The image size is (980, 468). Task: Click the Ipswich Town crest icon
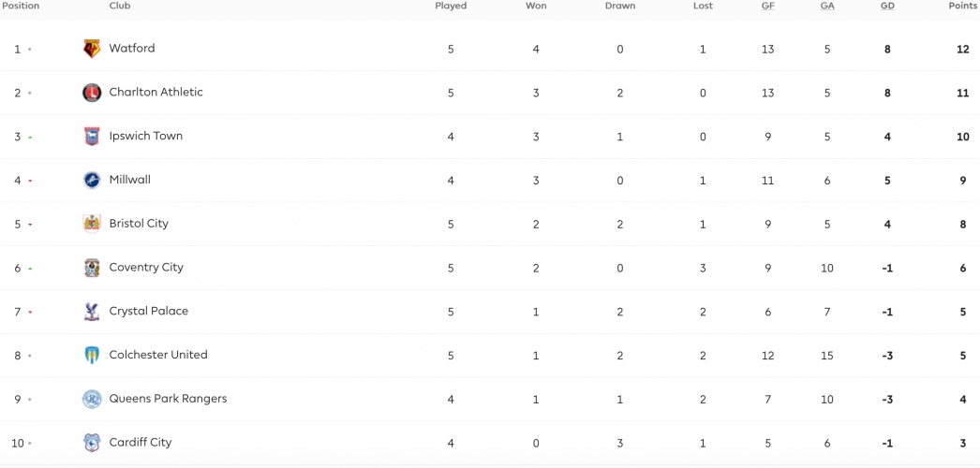pos(92,136)
